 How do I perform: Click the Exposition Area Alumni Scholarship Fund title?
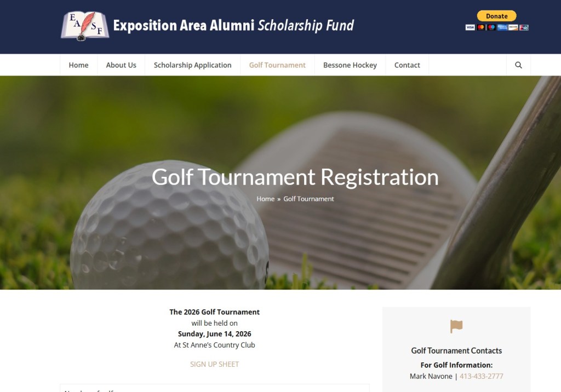233,26
